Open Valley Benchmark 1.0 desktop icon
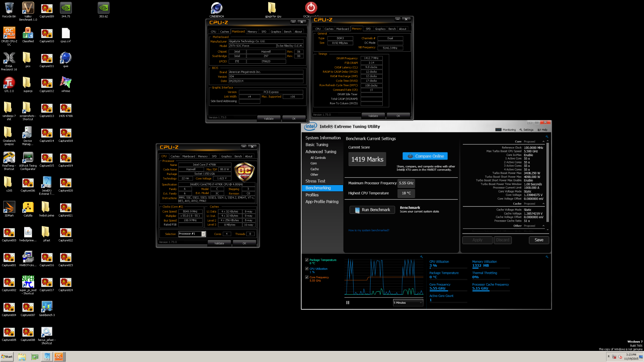644x362 pixels. (28, 11)
